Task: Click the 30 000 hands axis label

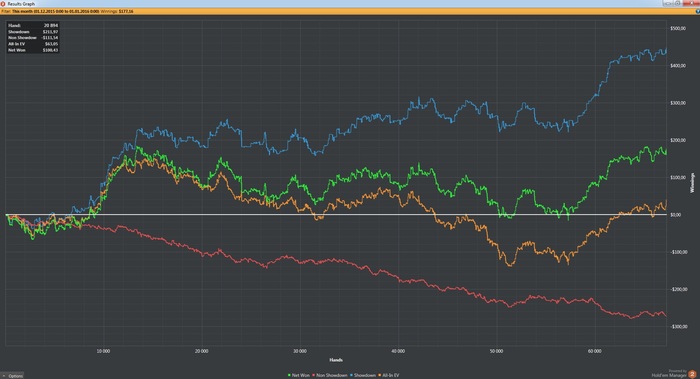Action: [x=300, y=351]
